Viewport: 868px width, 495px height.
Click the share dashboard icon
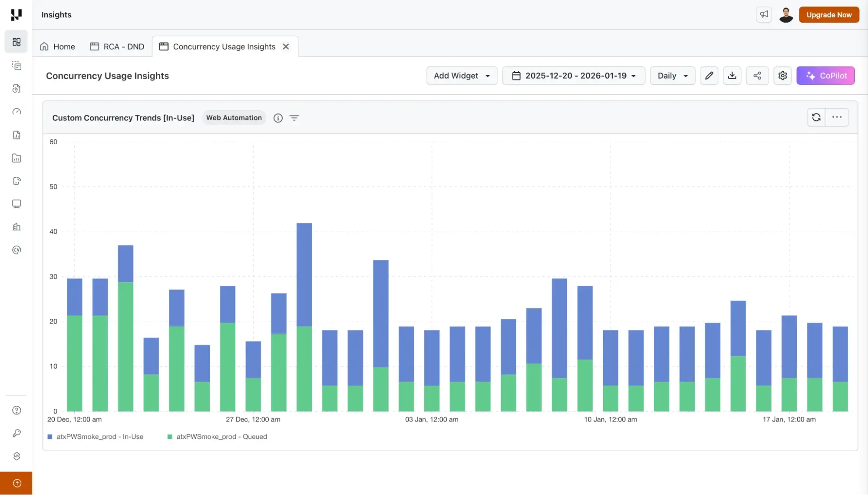click(757, 76)
